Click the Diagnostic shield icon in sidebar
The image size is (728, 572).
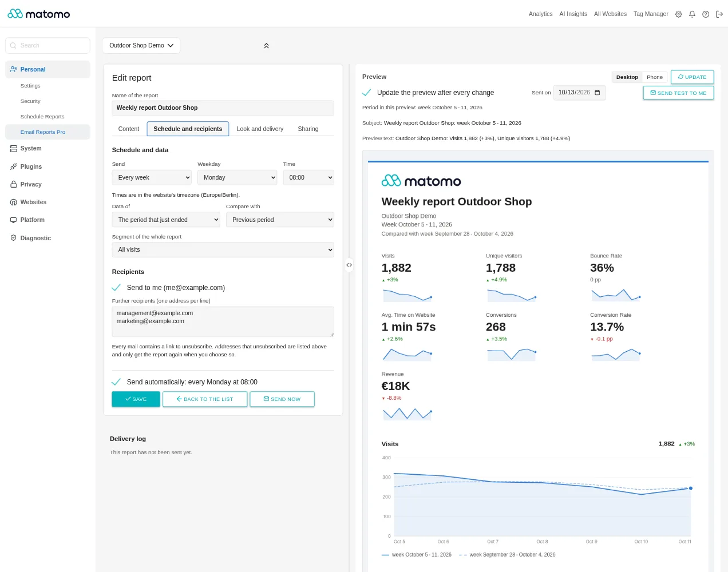pyautogui.click(x=14, y=238)
